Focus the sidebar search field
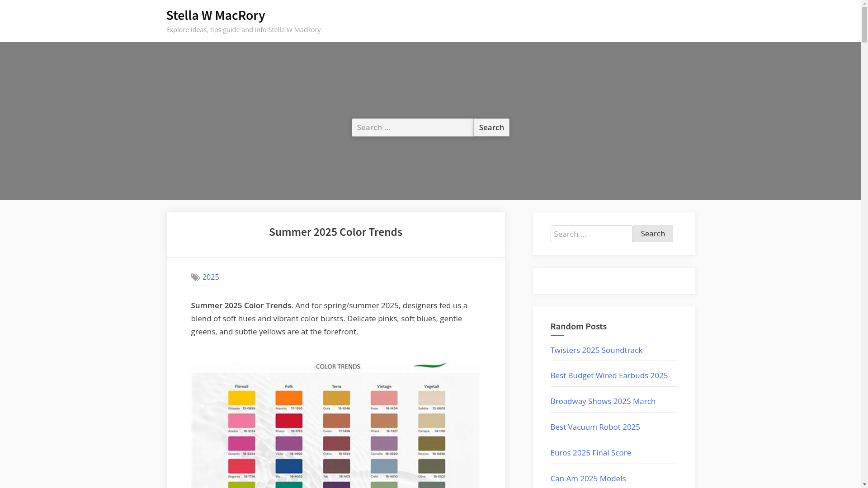 coord(591,234)
